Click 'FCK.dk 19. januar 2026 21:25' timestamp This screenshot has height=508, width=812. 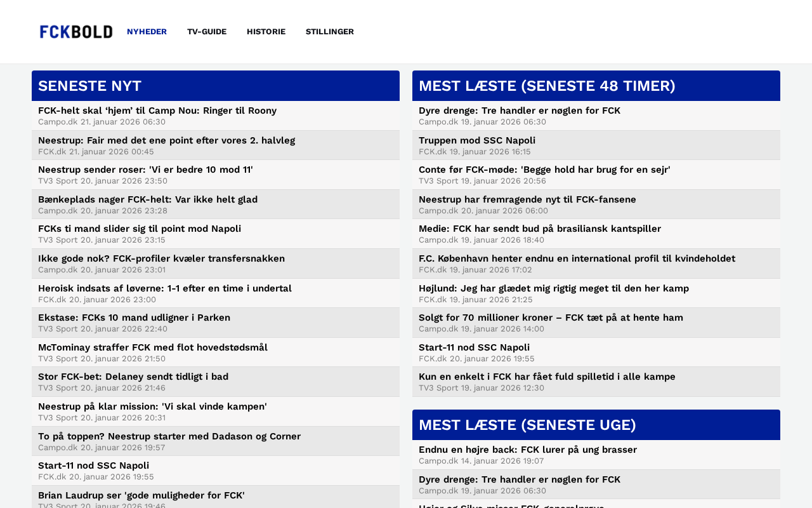click(476, 300)
